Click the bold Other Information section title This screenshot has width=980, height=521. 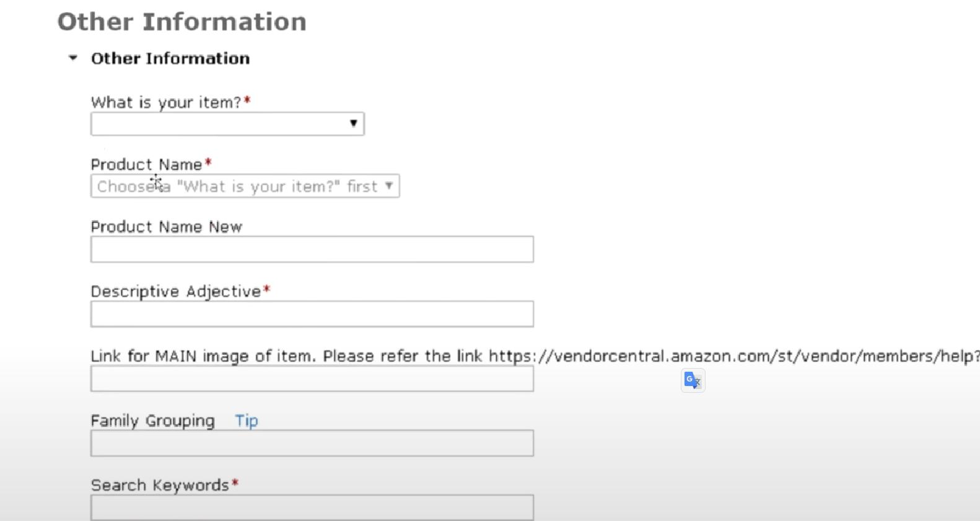[170, 59]
